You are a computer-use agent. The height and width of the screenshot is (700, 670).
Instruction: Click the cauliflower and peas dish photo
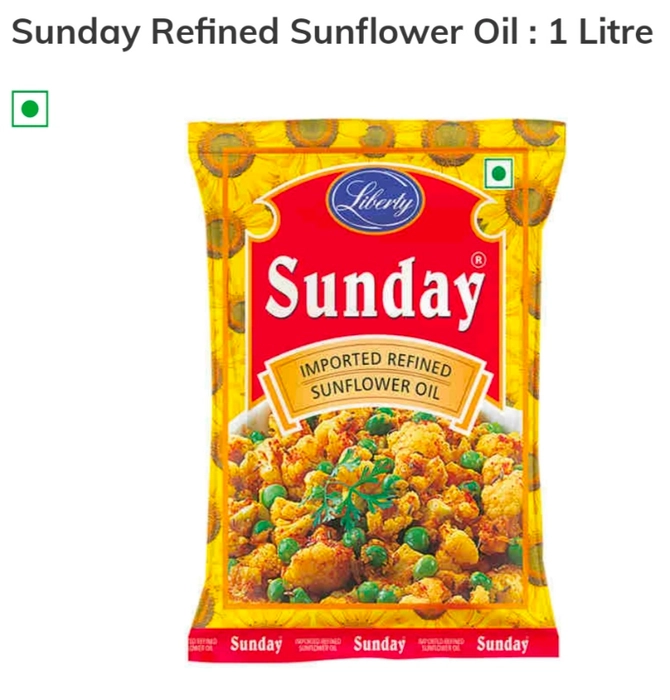(375, 507)
